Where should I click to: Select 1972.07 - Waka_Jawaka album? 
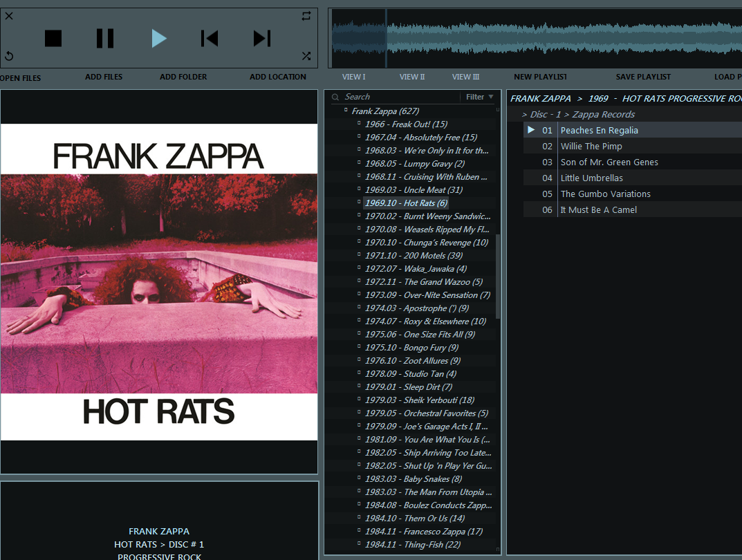(416, 269)
